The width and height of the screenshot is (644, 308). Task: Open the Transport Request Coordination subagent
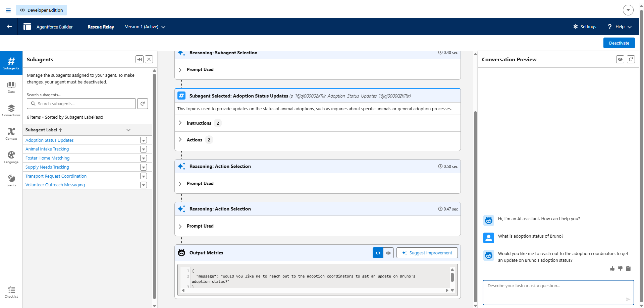(56, 176)
